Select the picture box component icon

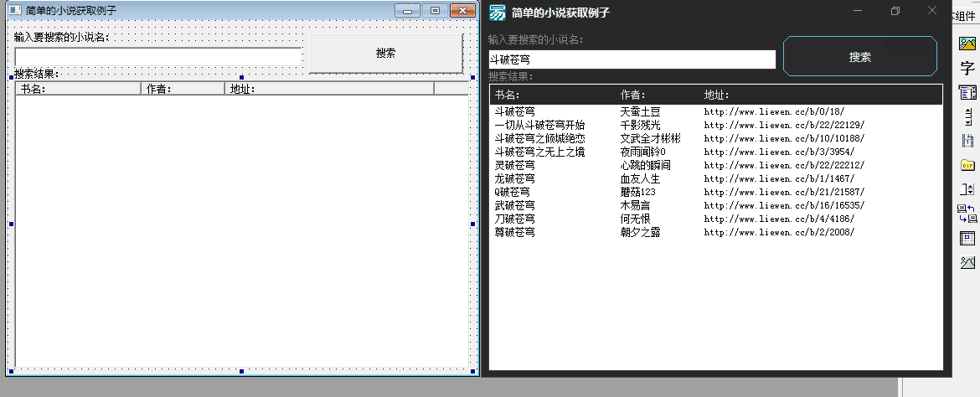point(967,44)
